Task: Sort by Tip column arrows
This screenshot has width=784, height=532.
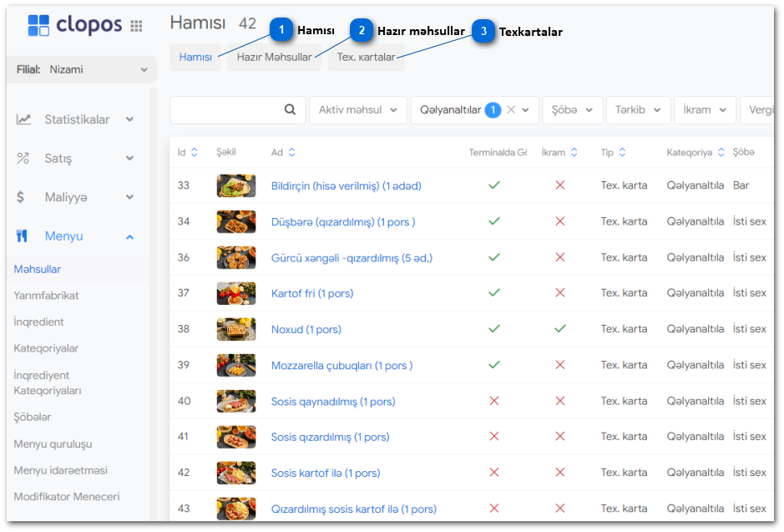Action: (623, 153)
